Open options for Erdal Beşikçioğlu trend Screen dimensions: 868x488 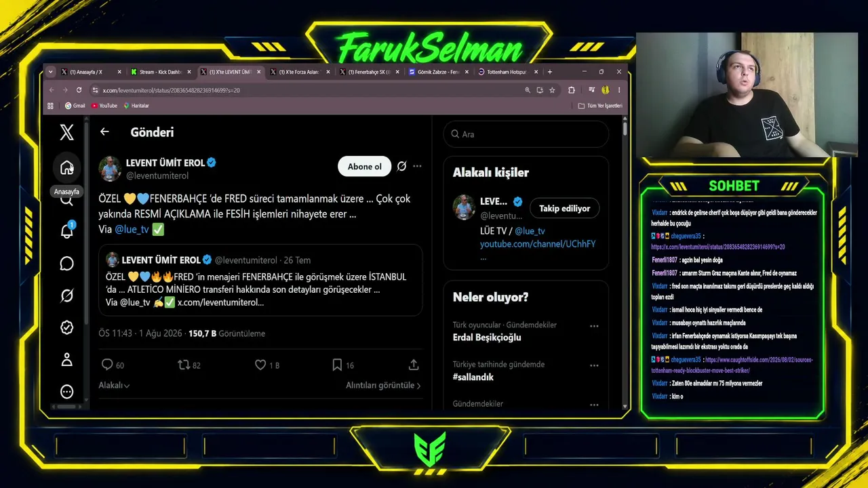coord(594,326)
